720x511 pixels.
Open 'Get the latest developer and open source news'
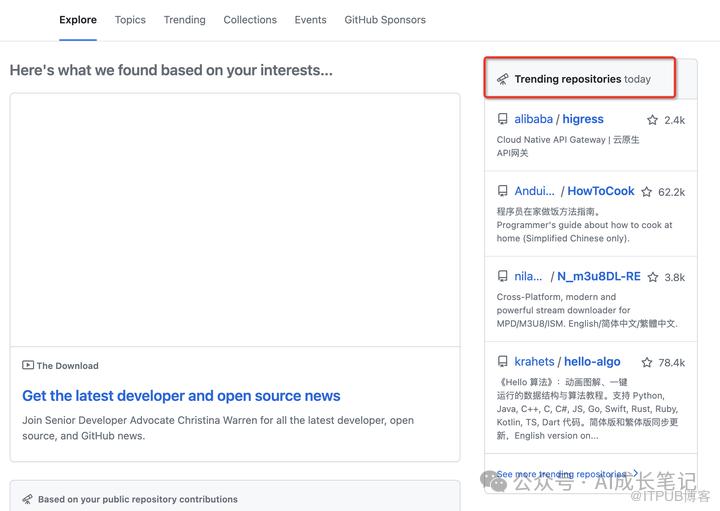click(x=181, y=396)
